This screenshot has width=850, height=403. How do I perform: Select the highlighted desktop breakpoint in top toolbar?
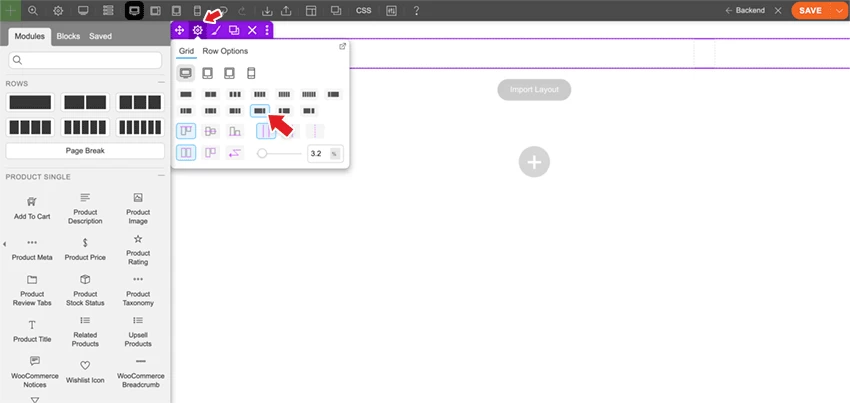(x=134, y=10)
